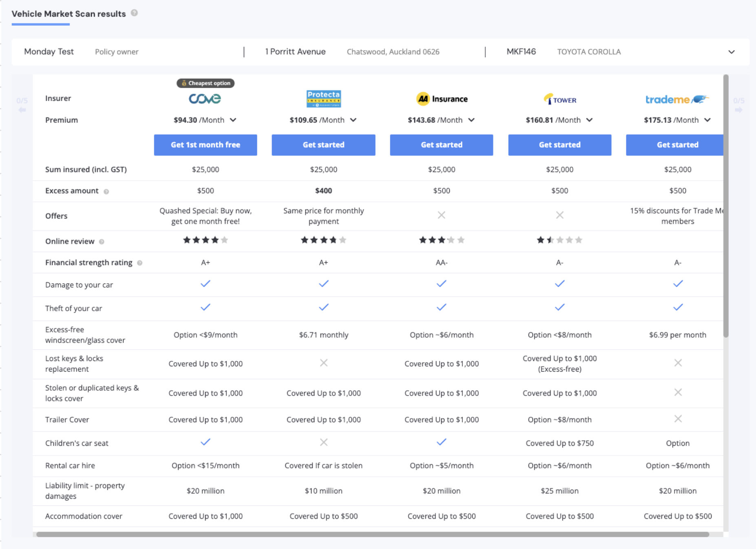Click Tower's Covered Up to $1,000 (Excess-free) cell

click(559, 363)
